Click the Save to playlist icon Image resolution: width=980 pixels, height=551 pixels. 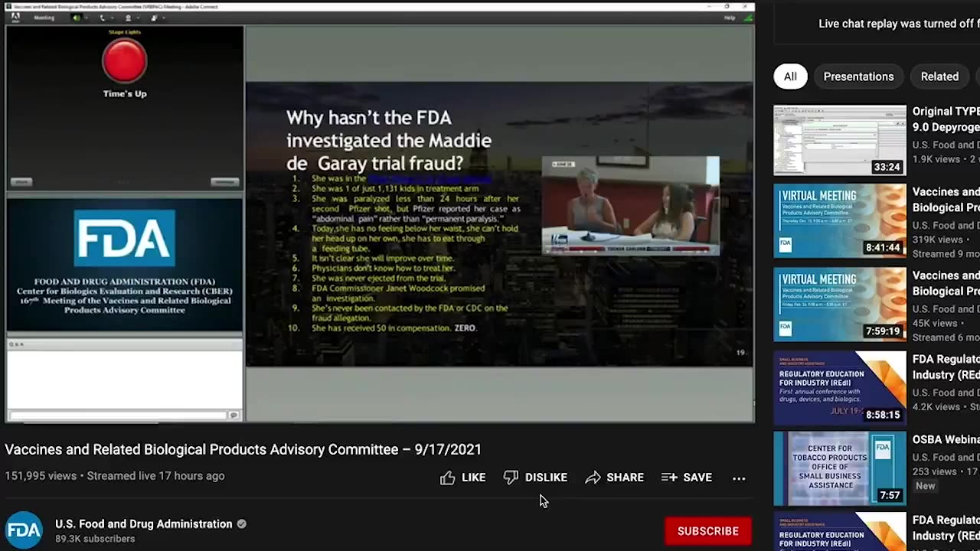(x=669, y=478)
